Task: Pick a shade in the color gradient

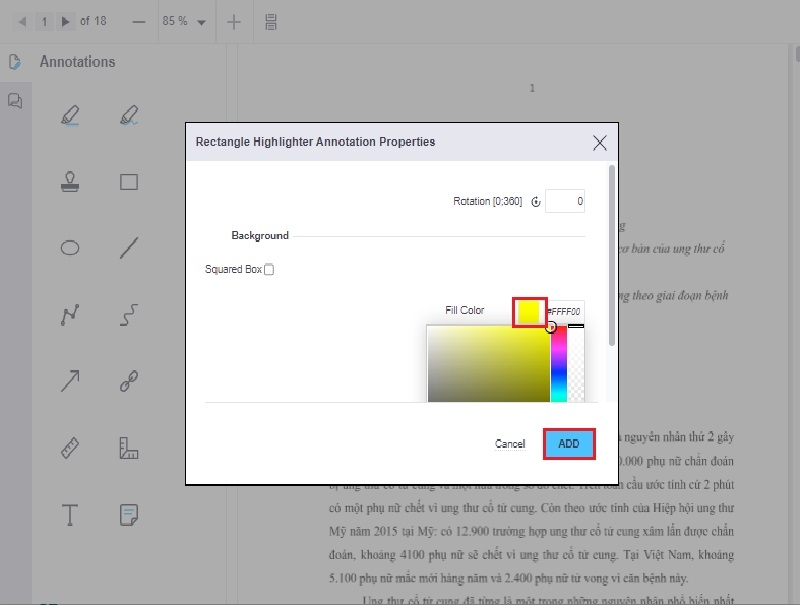Action: click(x=489, y=364)
